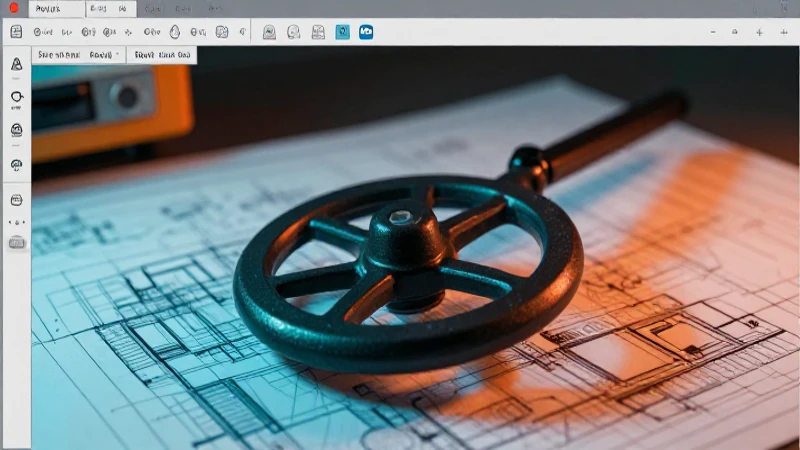Select the circle-with-tail lasso tool in sidebar
This screenshot has height=450, width=800.
[16, 97]
